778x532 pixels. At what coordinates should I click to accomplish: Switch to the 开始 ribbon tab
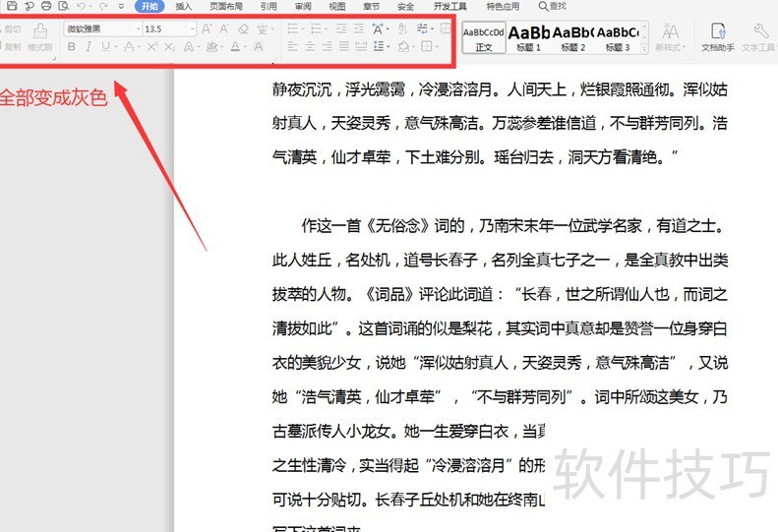[x=150, y=6]
